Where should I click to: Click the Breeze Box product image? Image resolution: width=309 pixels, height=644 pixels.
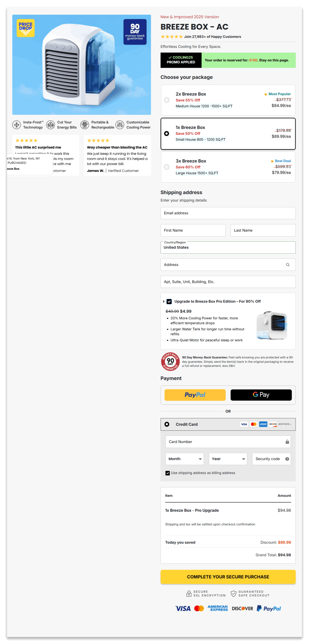click(x=81, y=64)
